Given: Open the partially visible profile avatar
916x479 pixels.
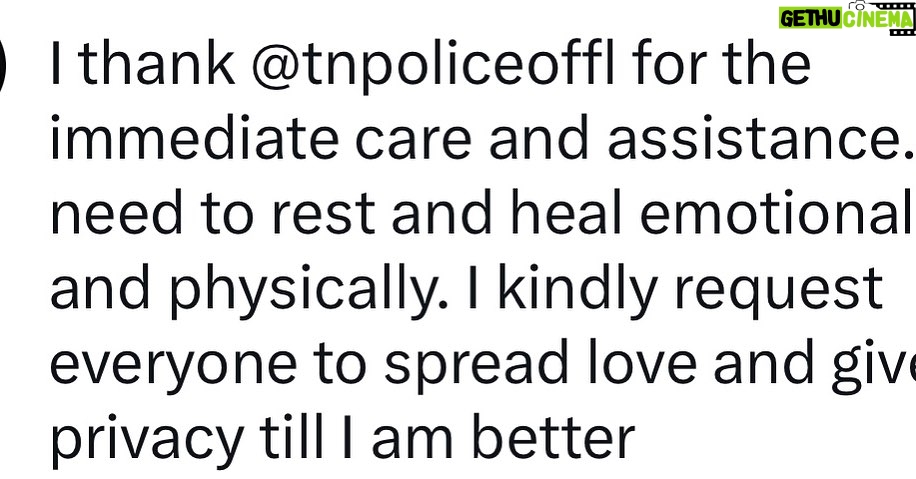Looking at the screenshot, I should coord(5,64).
